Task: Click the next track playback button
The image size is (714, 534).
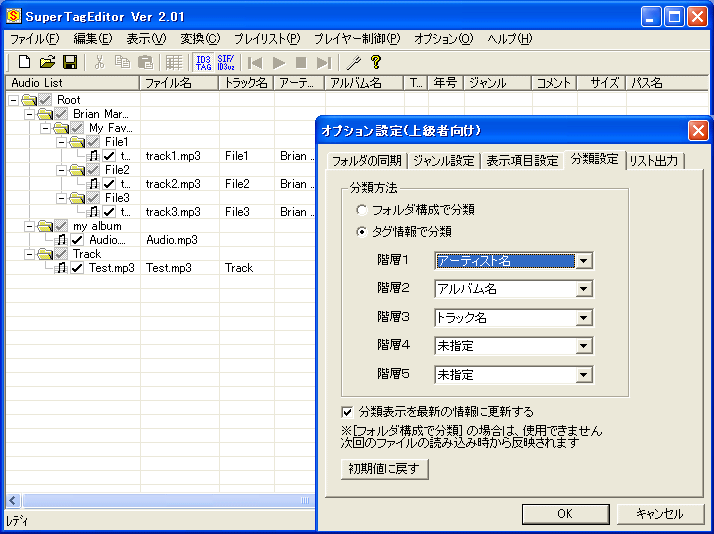Action: pos(324,62)
